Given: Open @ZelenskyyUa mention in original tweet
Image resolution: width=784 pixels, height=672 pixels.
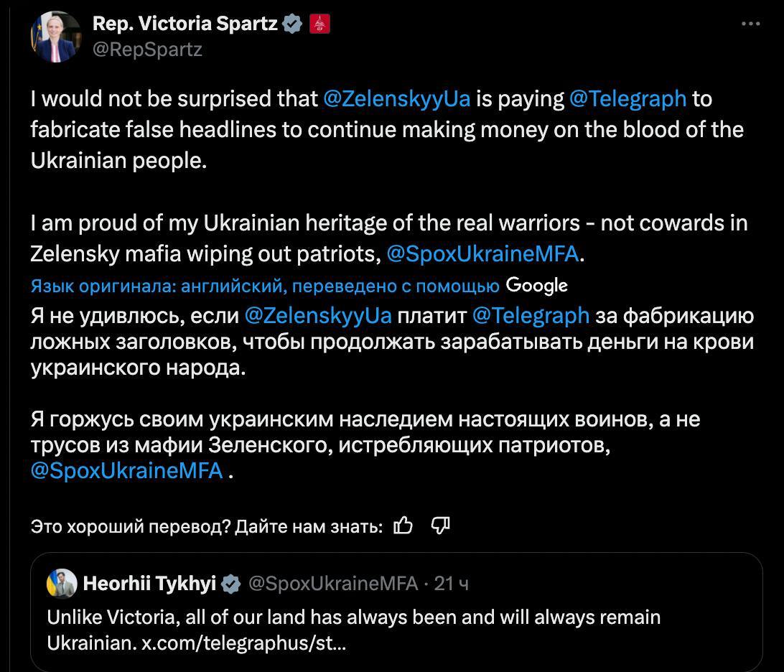Looking at the screenshot, I should tap(397, 98).
